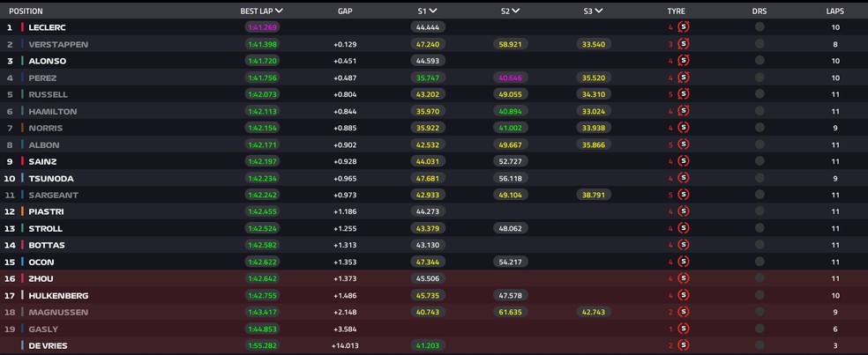Click Piastri's soft tyre icon
868x355 pixels.
click(x=684, y=211)
